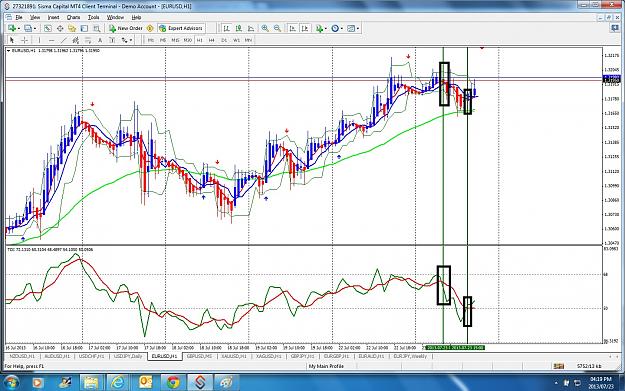Screen dimensions: 625x391
Task: Switch to Line Chart display
Action: [x=251, y=28]
